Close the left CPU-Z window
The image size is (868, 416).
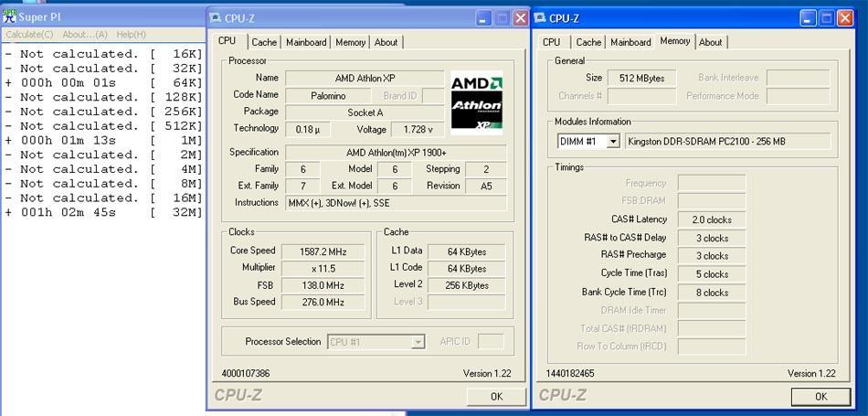[x=521, y=18]
